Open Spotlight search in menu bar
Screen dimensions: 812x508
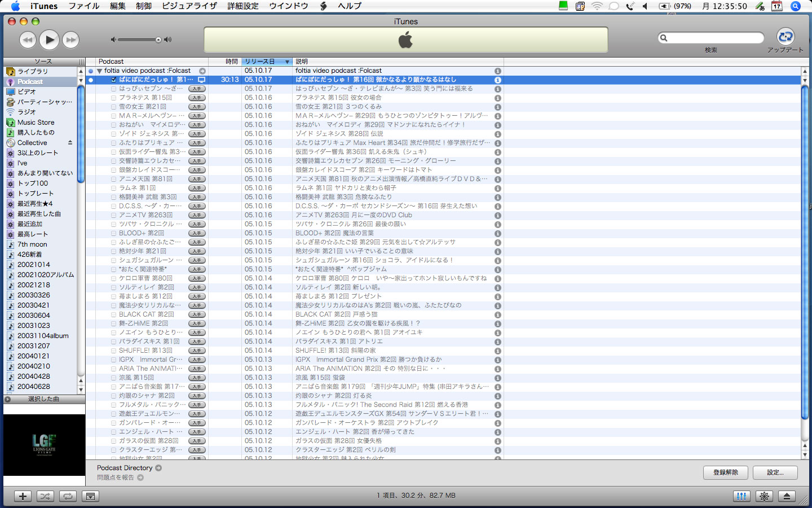796,6
